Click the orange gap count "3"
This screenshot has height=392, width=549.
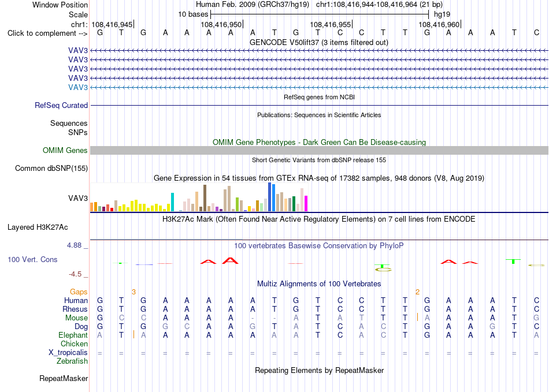tap(133, 292)
